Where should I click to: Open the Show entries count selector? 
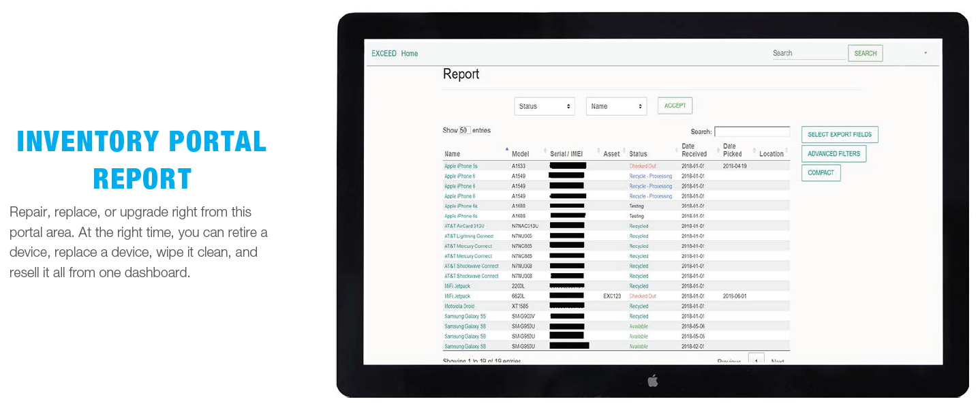[464, 130]
